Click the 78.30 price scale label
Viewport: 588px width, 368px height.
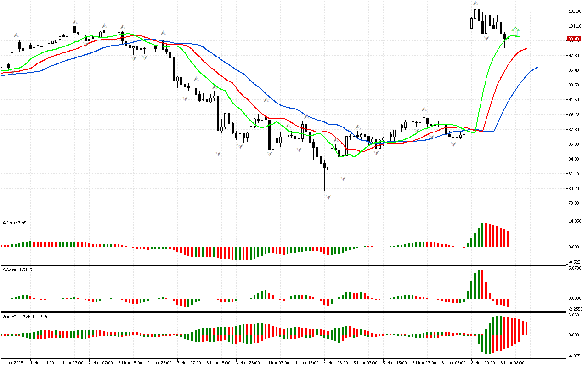pos(574,203)
